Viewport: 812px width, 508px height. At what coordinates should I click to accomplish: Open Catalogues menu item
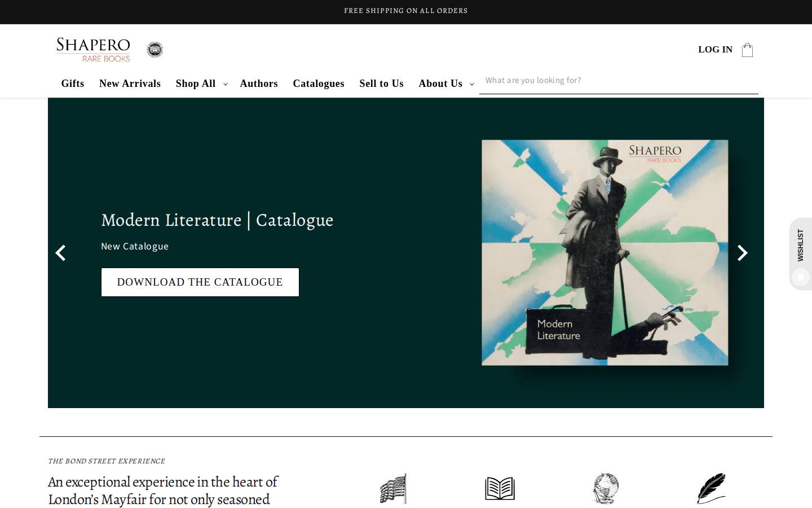(319, 84)
